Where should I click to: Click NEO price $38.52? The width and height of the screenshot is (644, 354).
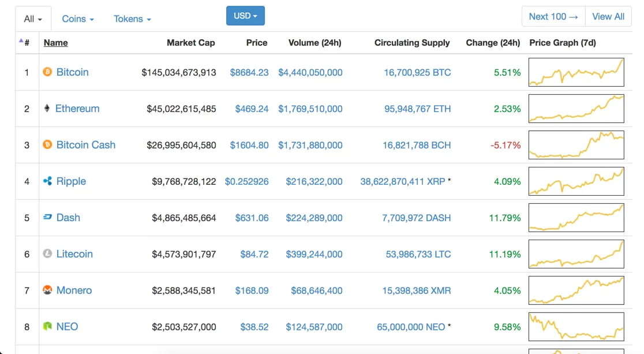pos(254,327)
